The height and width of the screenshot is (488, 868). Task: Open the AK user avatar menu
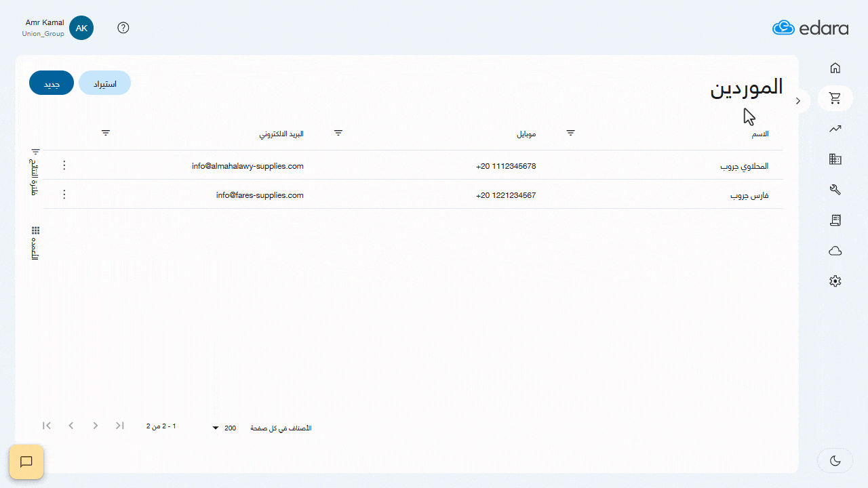pyautogui.click(x=81, y=28)
